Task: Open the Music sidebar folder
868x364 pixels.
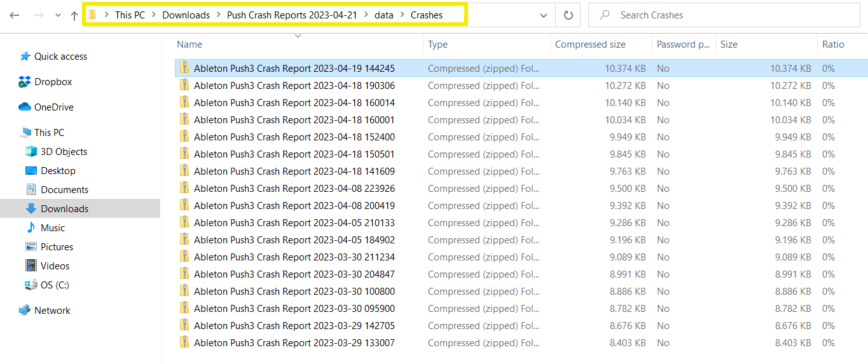Action: click(x=53, y=228)
